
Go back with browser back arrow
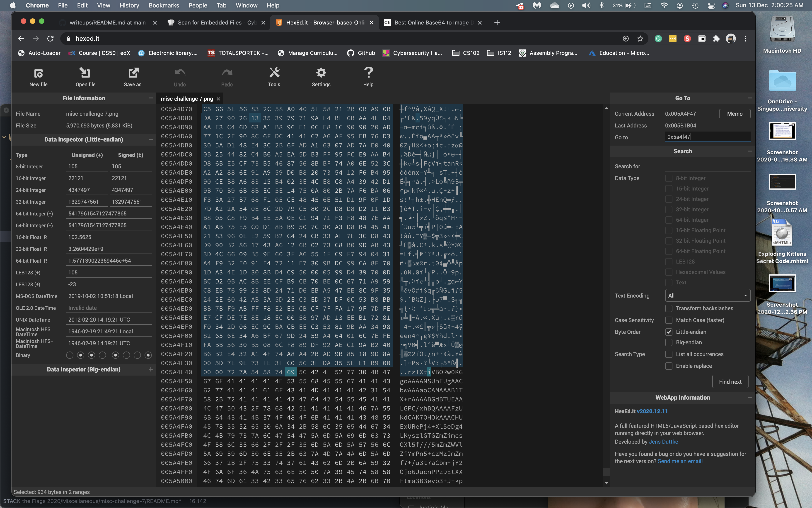click(x=21, y=39)
